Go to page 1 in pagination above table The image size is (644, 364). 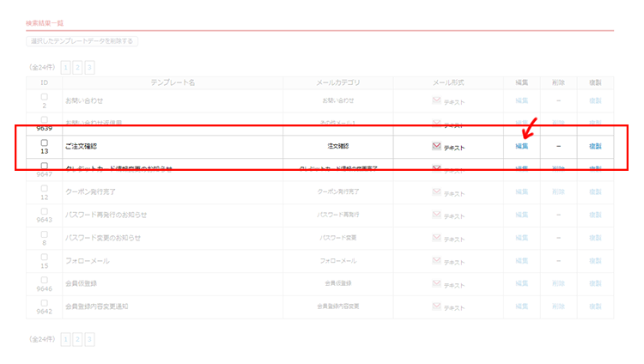tap(66, 67)
